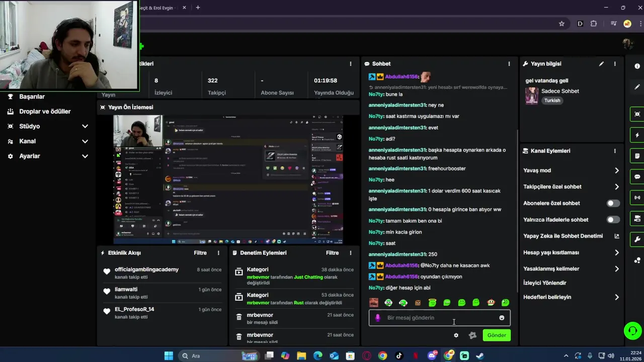Image resolution: width=644 pixels, height=362 pixels.
Task: Open Filtre in Denetim Eylemleri
Action: pyautogui.click(x=332, y=253)
